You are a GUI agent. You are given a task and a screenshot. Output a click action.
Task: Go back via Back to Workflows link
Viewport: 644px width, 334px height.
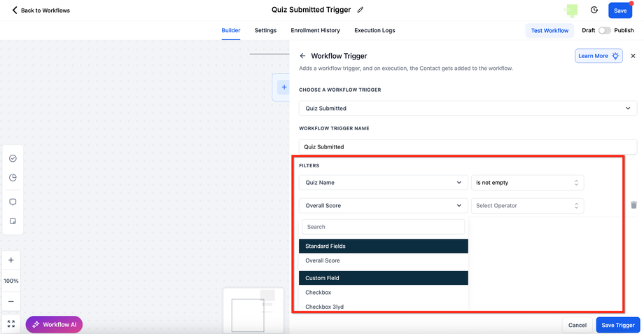coord(41,11)
